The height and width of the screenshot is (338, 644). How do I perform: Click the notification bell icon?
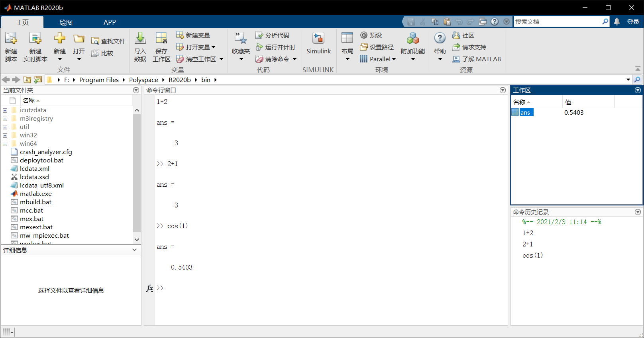click(617, 21)
